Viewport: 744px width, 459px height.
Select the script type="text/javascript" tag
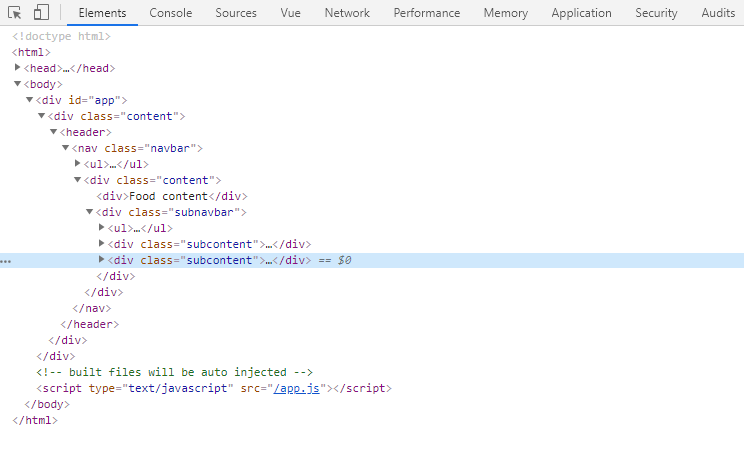(x=214, y=388)
